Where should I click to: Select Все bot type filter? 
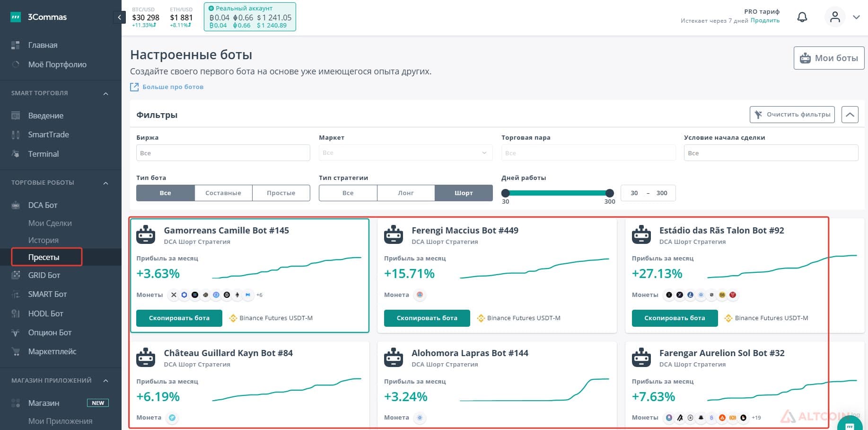click(x=165, y=193)
